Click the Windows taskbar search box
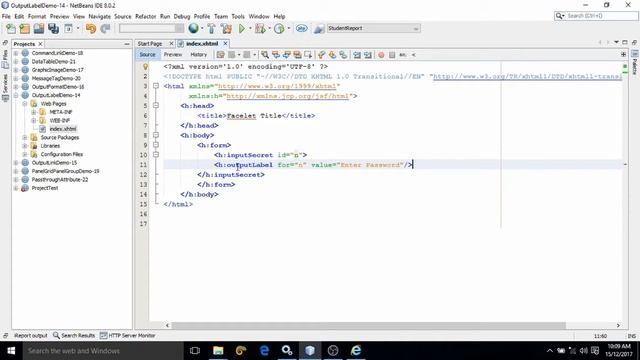 [103, 351]
